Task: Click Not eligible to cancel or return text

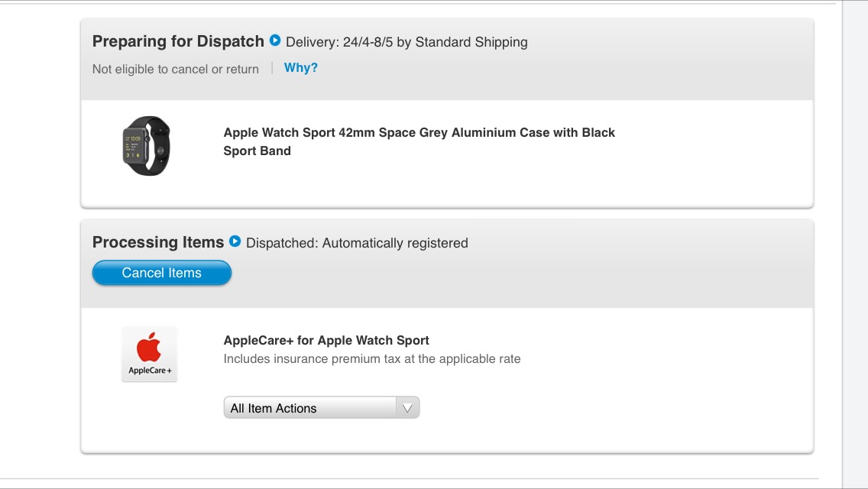Action: [x=176, y=70]
